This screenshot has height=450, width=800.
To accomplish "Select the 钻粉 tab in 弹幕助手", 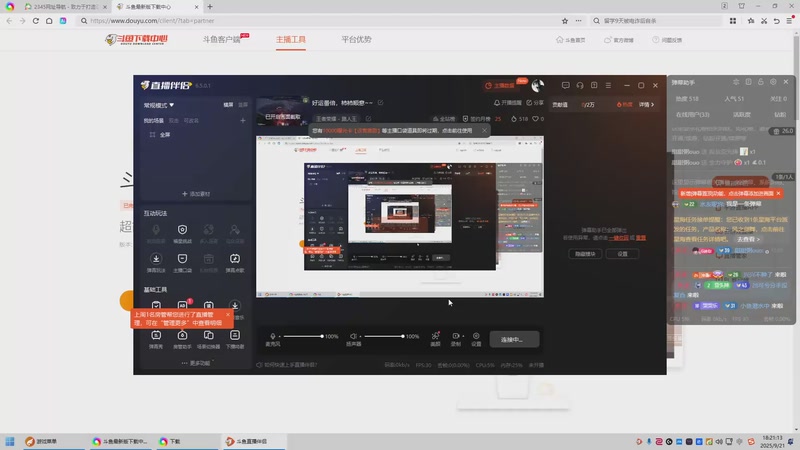I will pyautogui.click(x=780, y=115).
